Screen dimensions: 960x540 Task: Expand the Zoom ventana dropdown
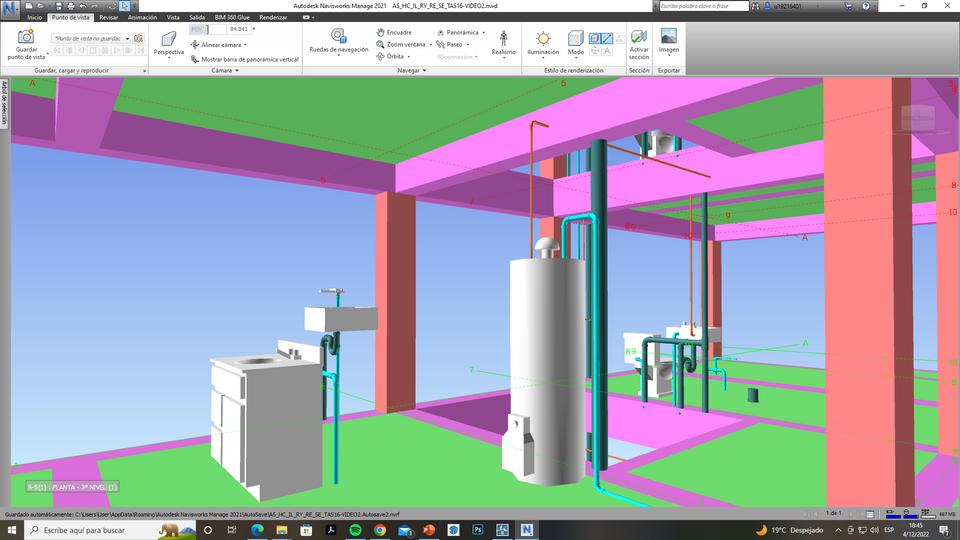point(431,44)
